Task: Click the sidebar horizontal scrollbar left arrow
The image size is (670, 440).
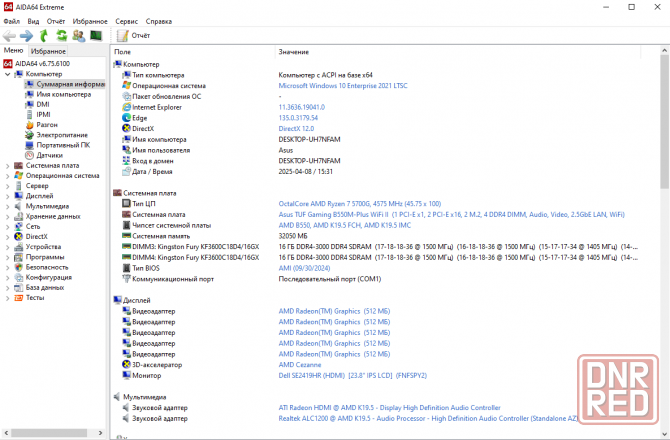Action: [6, 433]
